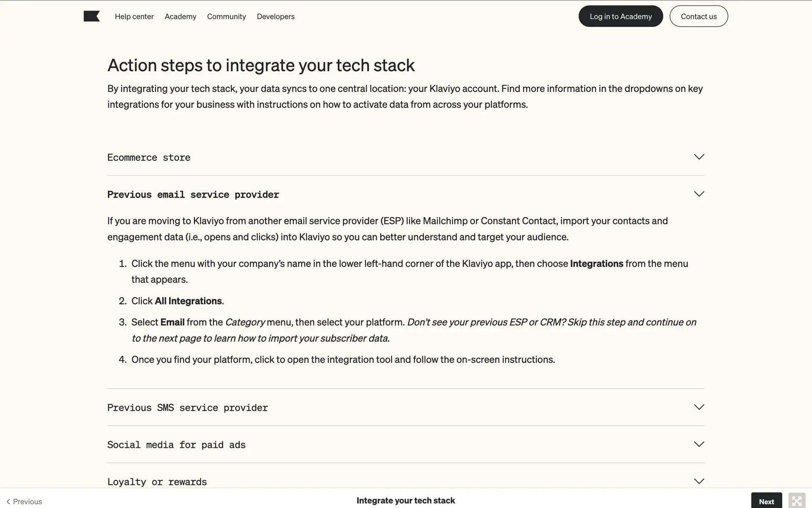
Task: Open the Community navigation link
Action: (x=226, y=17)
